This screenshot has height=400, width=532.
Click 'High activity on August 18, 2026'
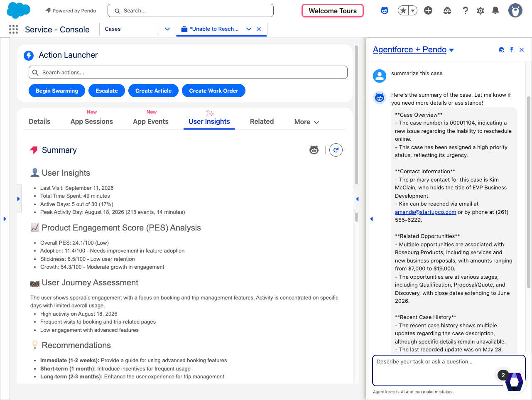tap(79, 314)
